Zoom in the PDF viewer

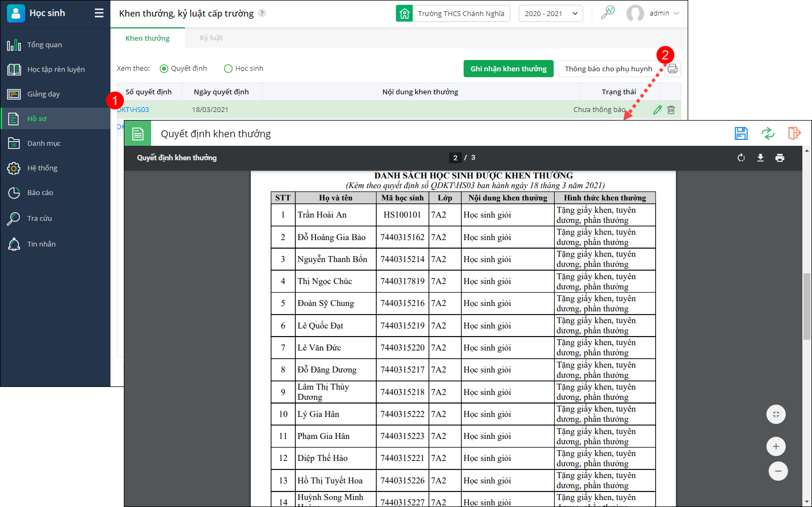pos(776,446)
